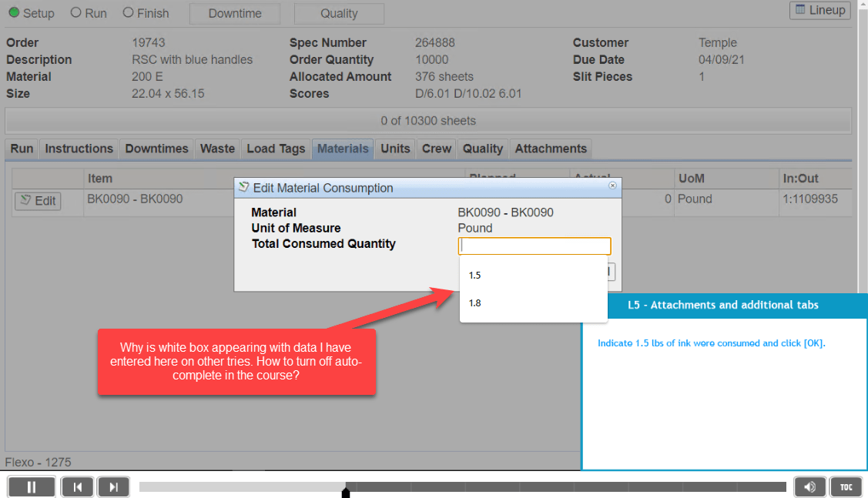Click the Total Consumed Quantity input field
Viewport: 868px width, 498px height.
pos(535,246)
